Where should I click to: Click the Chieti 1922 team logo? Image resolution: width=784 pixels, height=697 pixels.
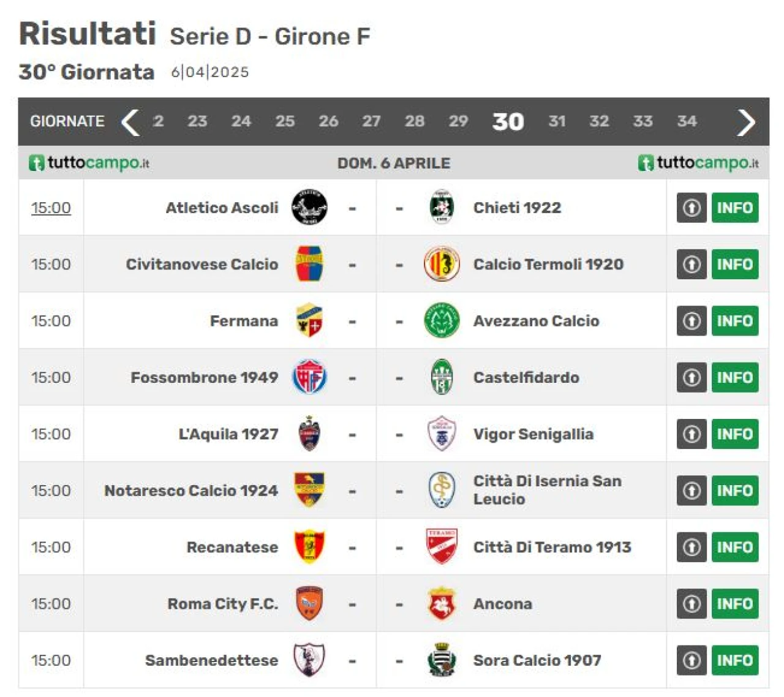pos(442,207)
